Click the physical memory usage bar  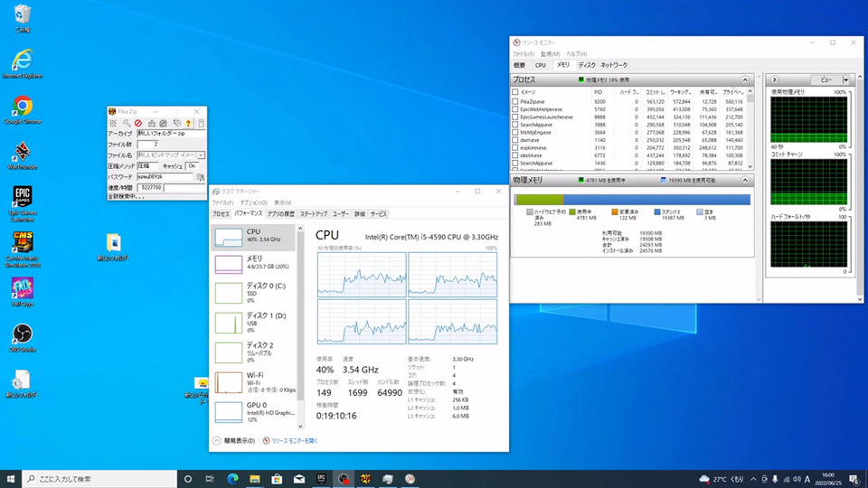point(631,200)
